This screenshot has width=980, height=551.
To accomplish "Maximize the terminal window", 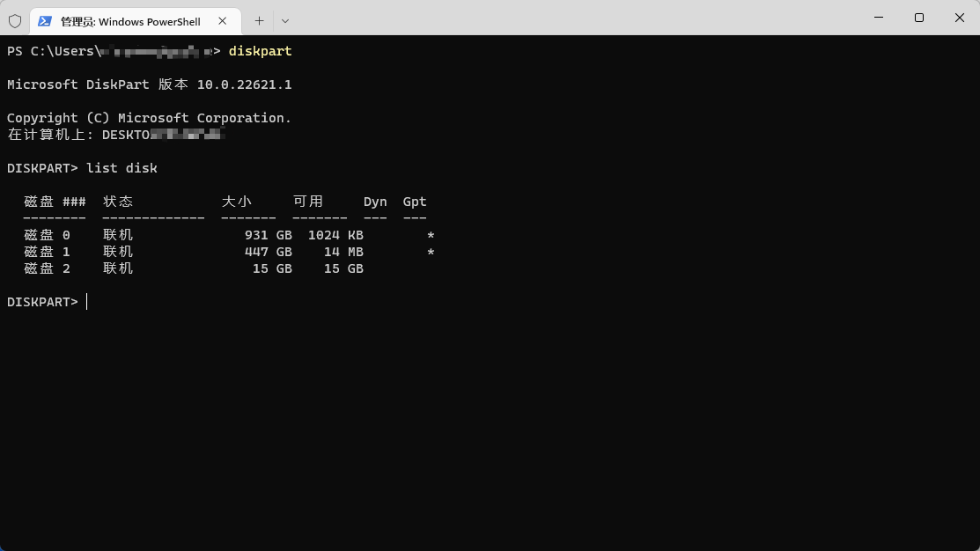I will [918, 18].
